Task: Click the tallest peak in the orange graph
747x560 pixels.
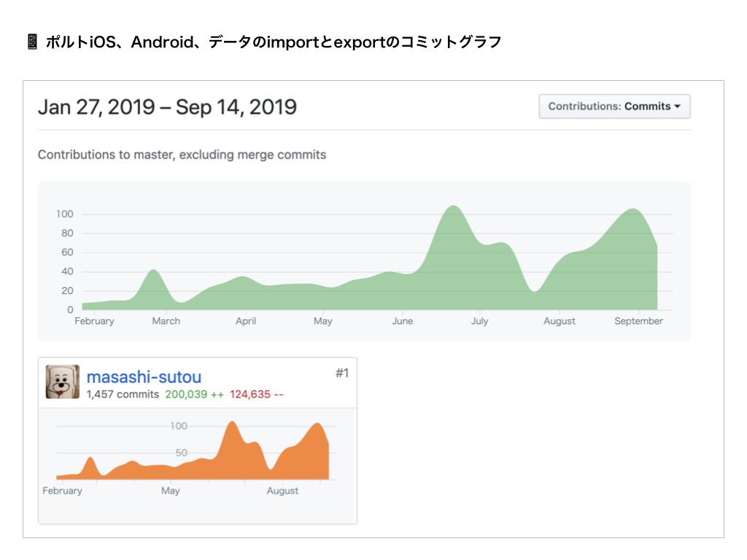Action: (x=232, y=424)
